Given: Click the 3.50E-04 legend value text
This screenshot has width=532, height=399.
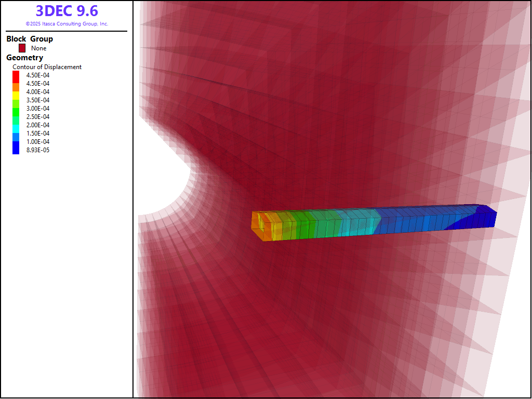Looking at the screenshot, I should 38,100.
